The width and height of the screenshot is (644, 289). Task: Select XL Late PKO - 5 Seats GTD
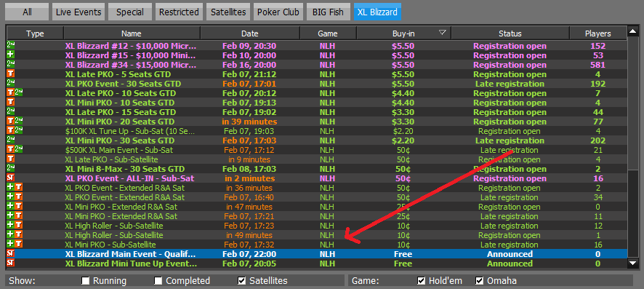click(x=317, y=74)
